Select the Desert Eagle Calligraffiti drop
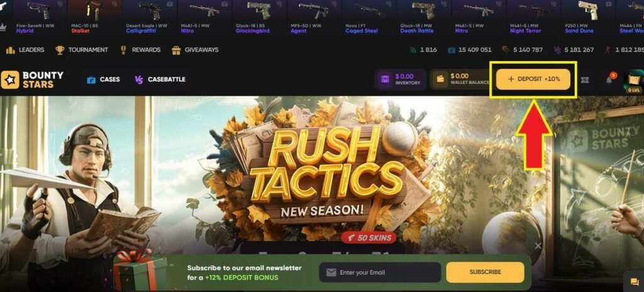 click(x=150, y=17)
